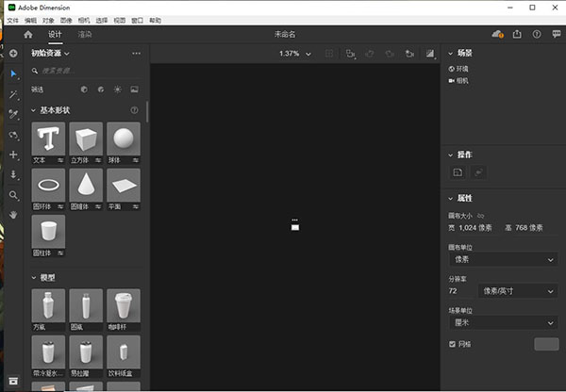Add the 球体 sphere shape
Viewport: 566px width, 392px height.
(124, 141)
